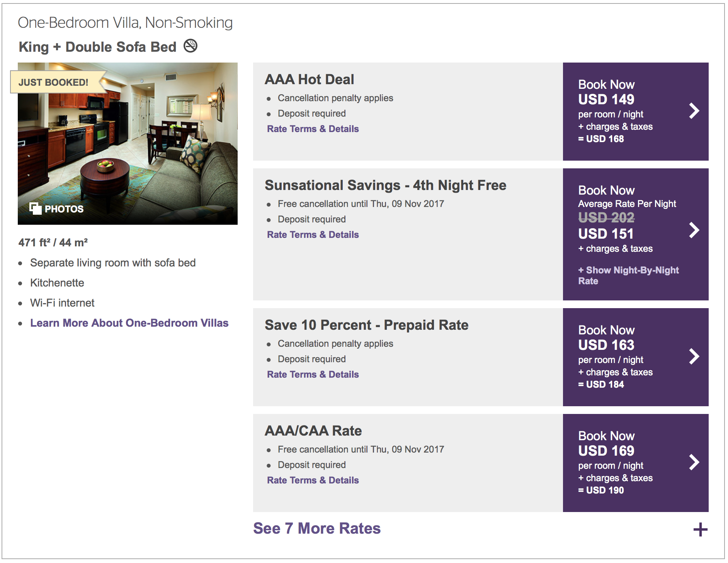Click the struck-through USD 202 price
This screenshot has height=563, width=728.
point(606,217)
